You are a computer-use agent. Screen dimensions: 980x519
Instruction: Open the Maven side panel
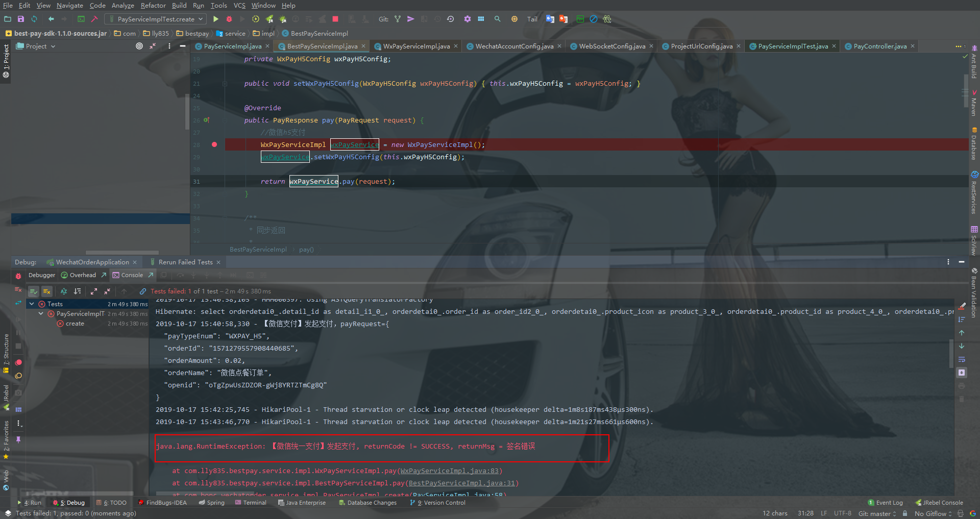[974, 103]
